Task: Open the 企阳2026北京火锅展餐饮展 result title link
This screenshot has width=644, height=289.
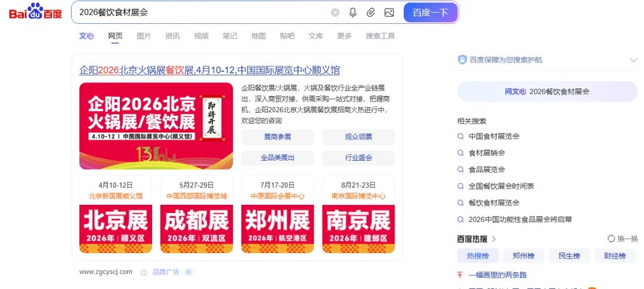Action: (209, 70)
